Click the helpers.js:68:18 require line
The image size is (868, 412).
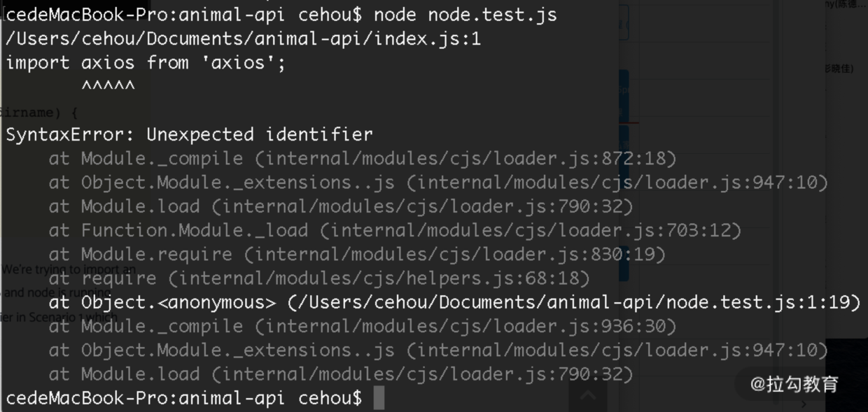[319, 278]
